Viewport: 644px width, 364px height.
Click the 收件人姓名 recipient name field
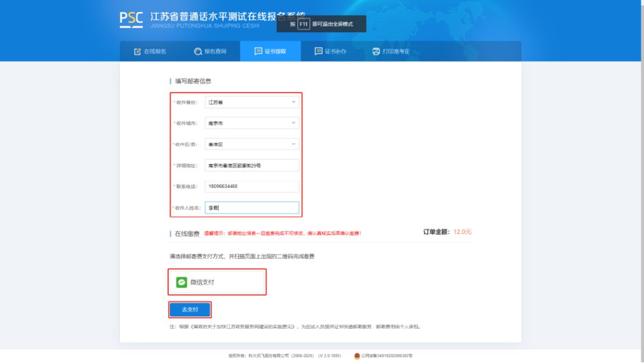tap(251, 208)
